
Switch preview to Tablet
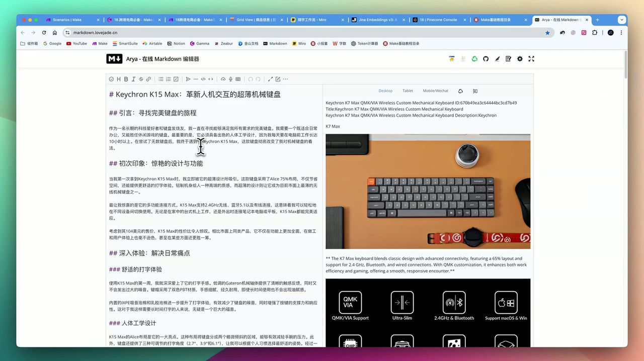[408, 91]
